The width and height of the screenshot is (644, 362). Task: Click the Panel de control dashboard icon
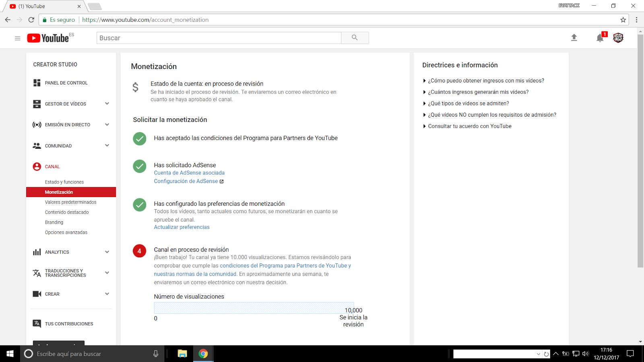point(37,83)
